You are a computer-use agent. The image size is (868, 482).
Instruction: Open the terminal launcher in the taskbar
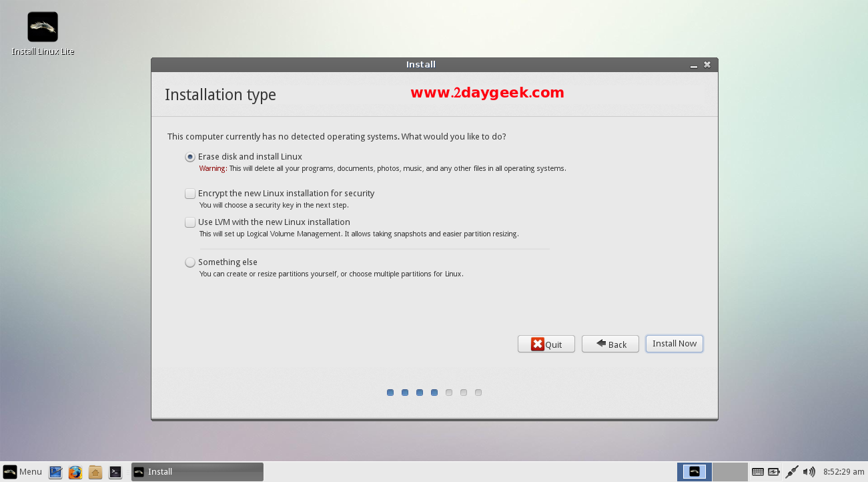[x=115, y=472]
